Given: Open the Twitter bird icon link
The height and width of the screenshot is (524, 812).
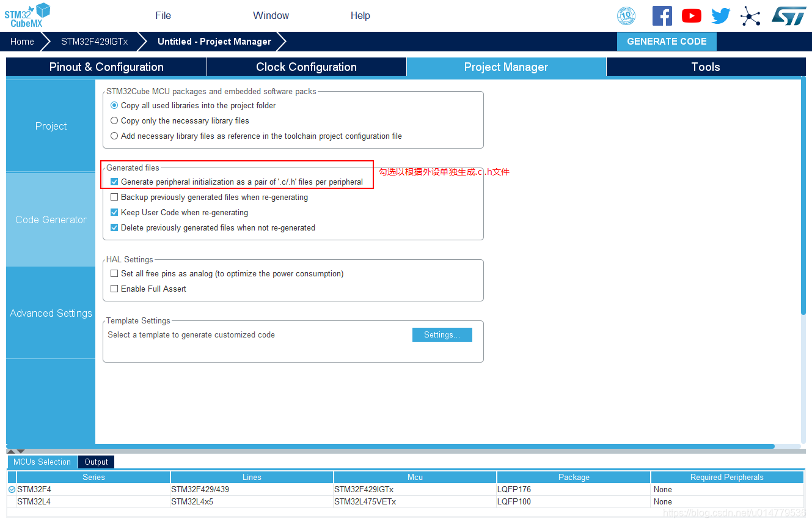Looking at the screenshot, I should (x=721, y=16).
